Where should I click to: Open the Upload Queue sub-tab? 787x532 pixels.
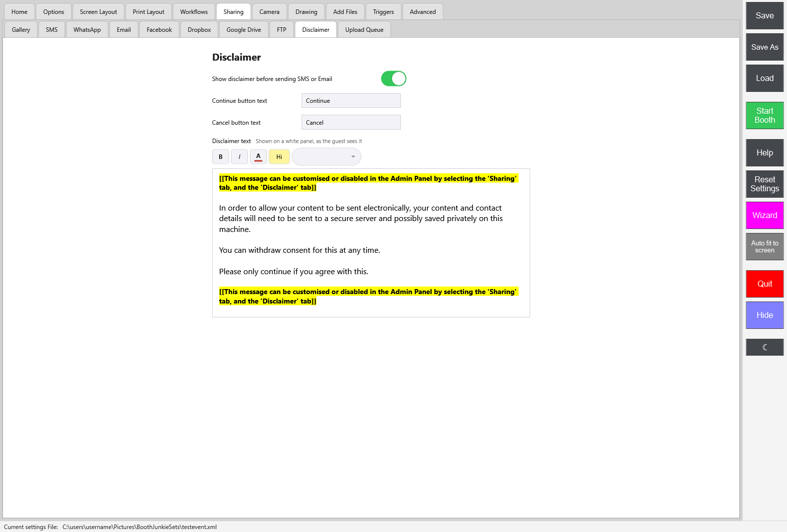point(364,30)
